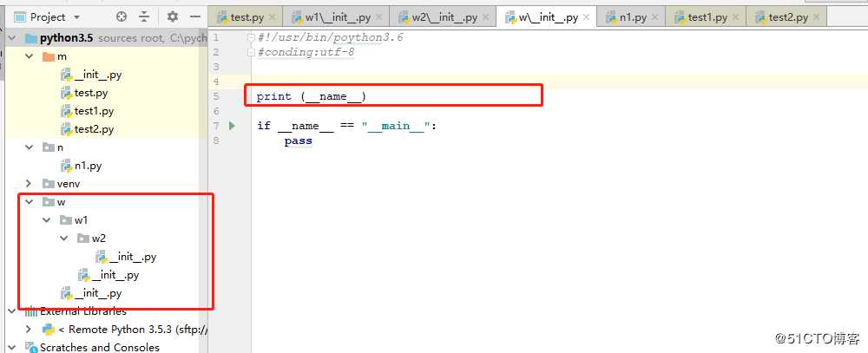Close the test1.py tab
Image resolution: width=868 pixels, height=353 pixels.
pyautogui.click(x=736, y=17)
